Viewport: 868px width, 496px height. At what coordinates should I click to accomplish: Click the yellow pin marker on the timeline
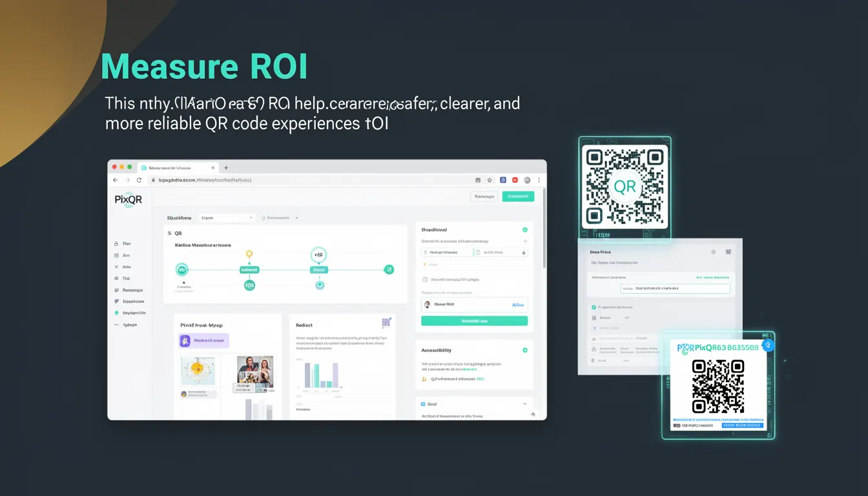tap(249, 255)
